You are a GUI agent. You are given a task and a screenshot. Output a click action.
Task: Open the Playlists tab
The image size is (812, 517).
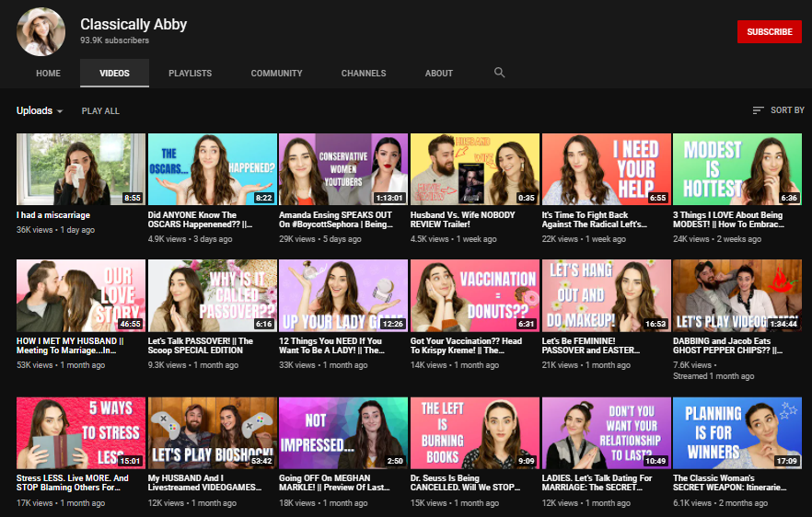[190, 74]
